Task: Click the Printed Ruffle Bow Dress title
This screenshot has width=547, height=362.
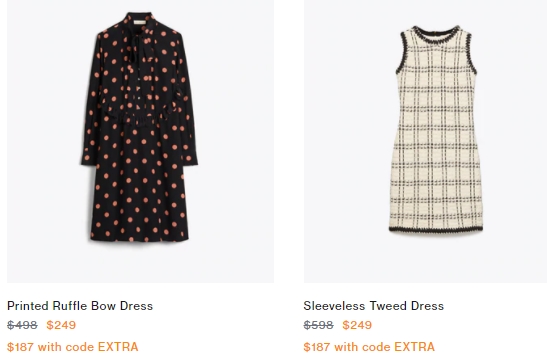Action: 80,306
